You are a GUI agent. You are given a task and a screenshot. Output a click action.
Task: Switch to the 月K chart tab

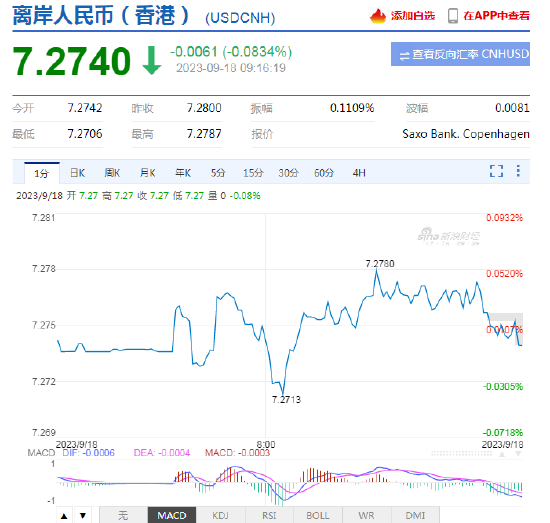(147, 173)
